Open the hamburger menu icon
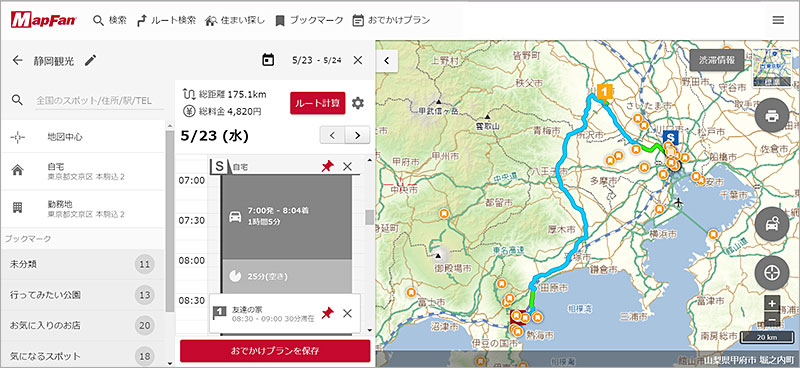 [778, 20]
